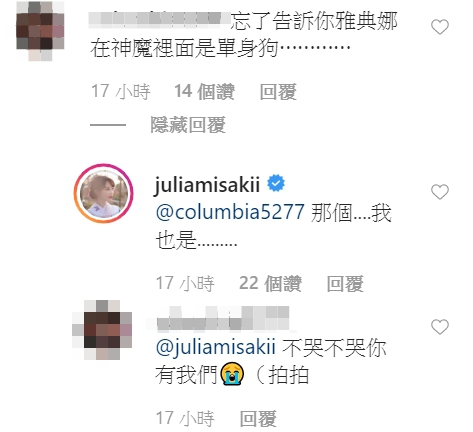Open the blurred username of last replier

[x=223, y=319]
